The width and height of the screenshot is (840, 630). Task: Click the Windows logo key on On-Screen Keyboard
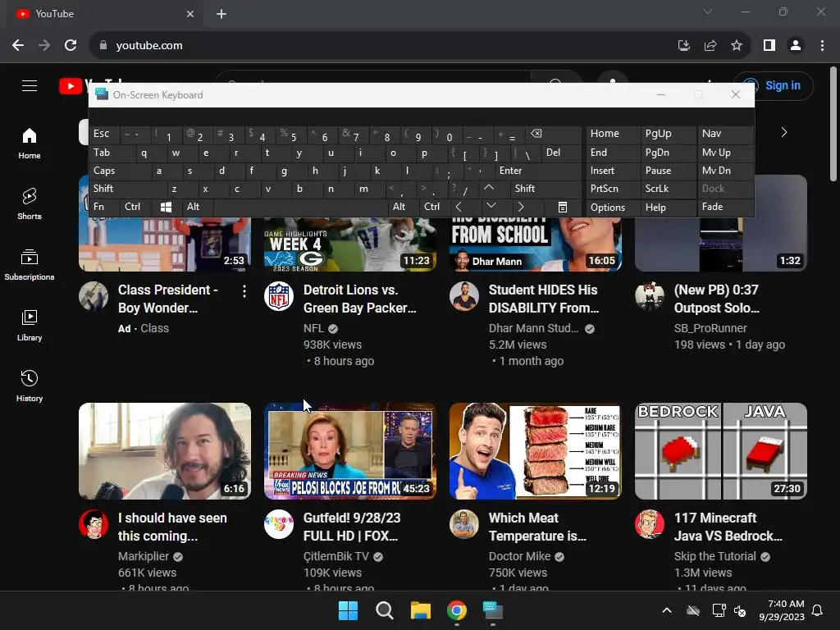(x=166, y=208)
